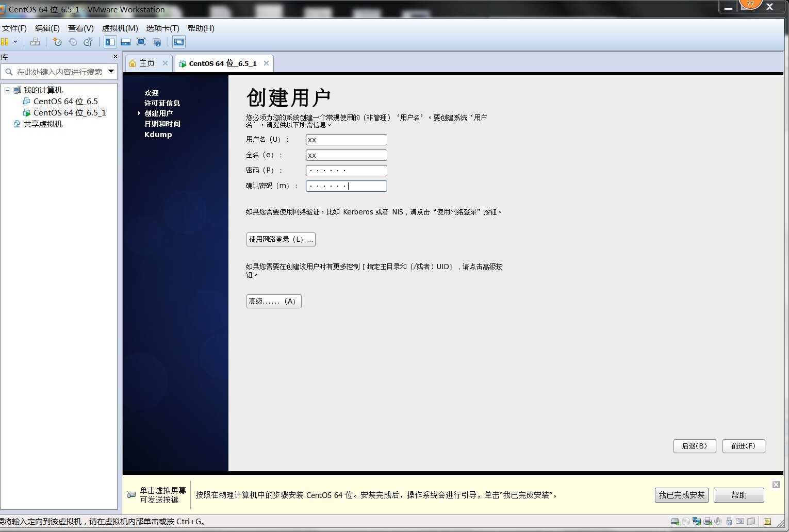789x532 pixels.
Task: Switch to Unity mode icon
Action: pos(157,42)
